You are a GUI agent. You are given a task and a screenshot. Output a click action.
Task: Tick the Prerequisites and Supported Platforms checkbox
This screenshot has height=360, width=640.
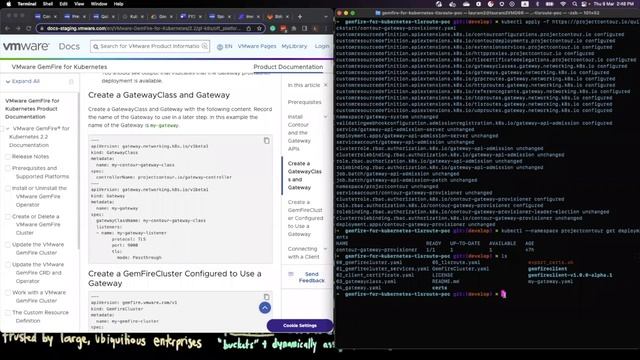pos(8,168)
